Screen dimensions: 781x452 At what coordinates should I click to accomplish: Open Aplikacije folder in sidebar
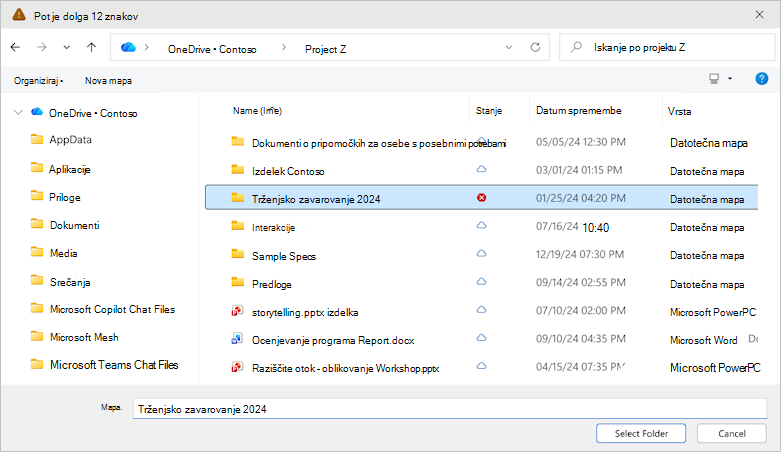coord(69,169)
